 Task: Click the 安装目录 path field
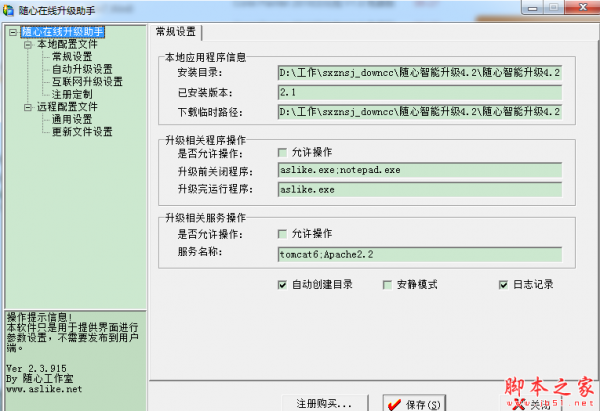point(420,73)
